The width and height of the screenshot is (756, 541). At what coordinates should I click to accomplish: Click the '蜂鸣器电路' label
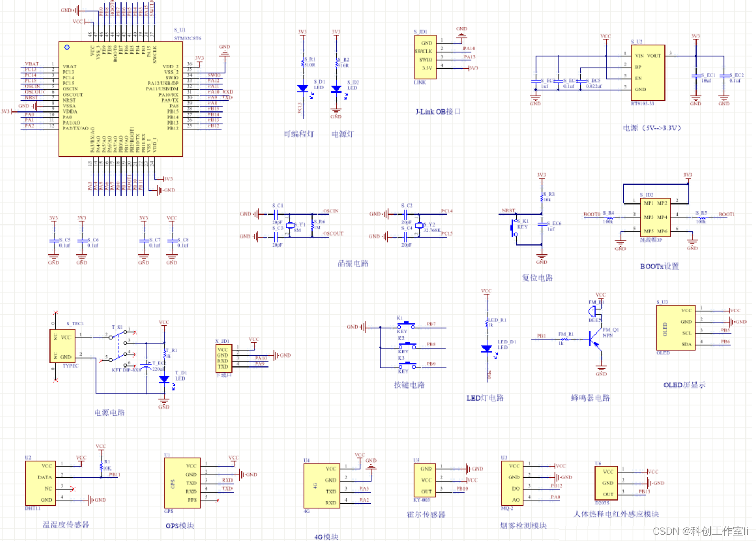coord(590,398)
